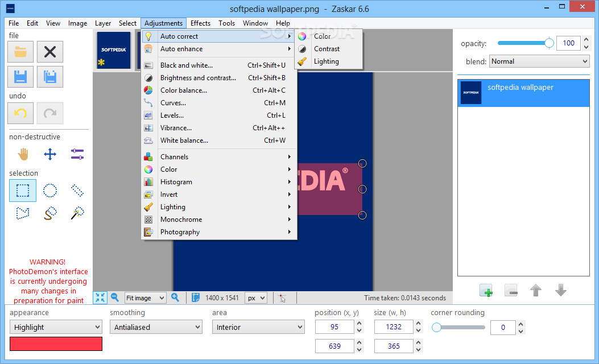Select the line selection tool
Image resolution: width=599 pixels, height=364 pixels.
coord(77,190)
